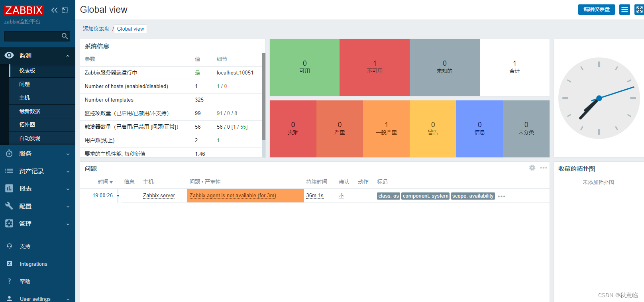Viewport: 644px width, 302px height.
Task: Expand the 配置 menu section
Action: (68, 206)
